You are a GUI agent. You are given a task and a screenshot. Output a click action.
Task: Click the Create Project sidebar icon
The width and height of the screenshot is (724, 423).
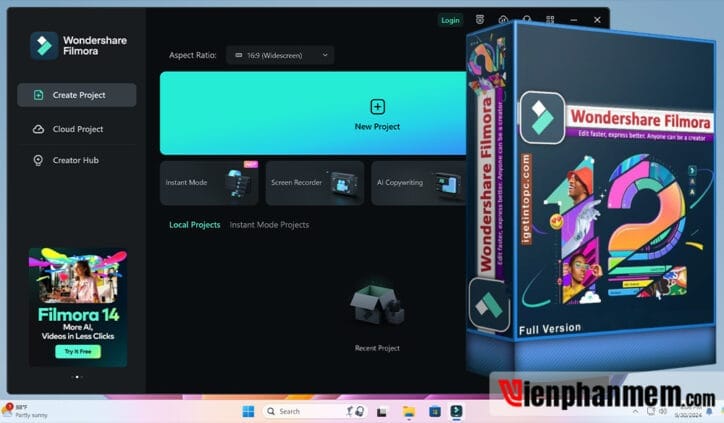point(38,95)
